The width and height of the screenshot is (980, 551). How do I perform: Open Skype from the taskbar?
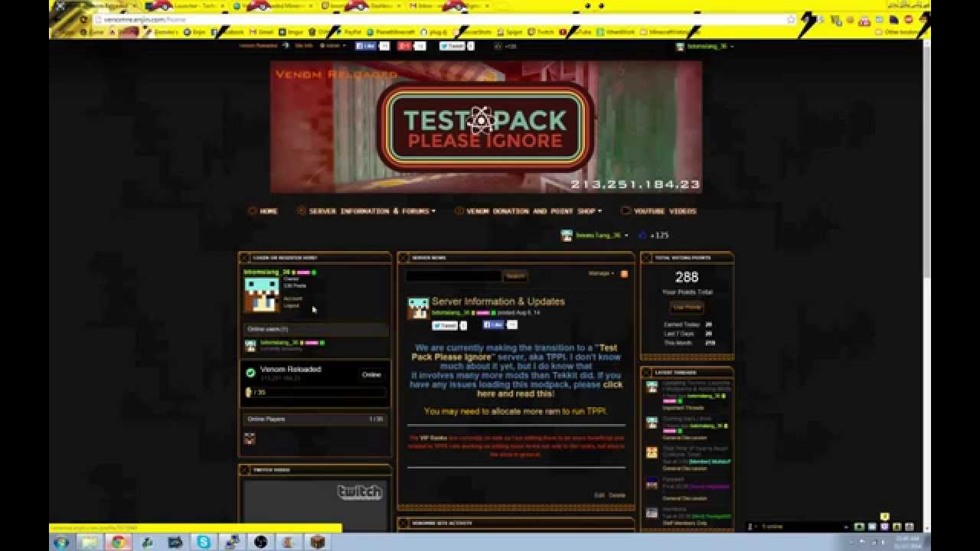[204, 542]
